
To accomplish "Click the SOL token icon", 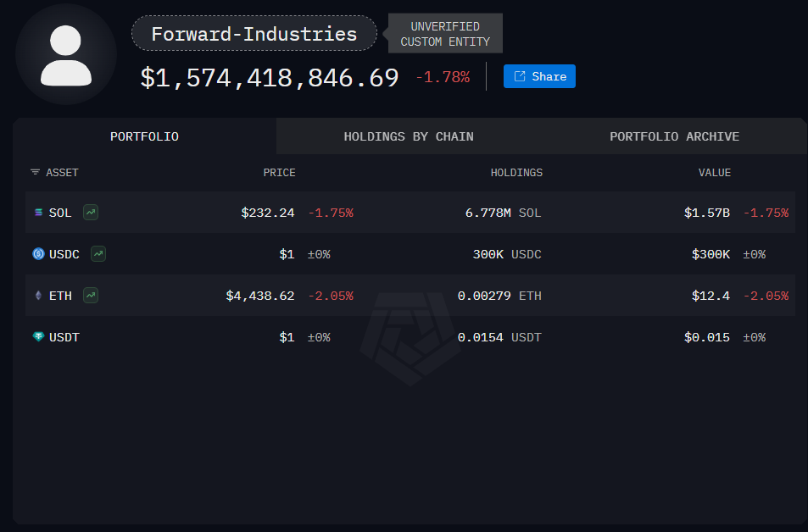I will 38,213.
